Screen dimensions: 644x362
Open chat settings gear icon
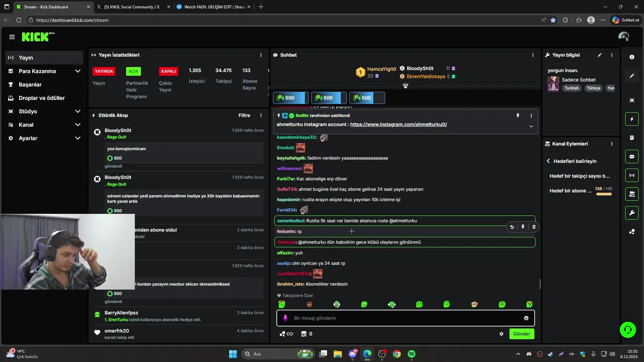pyautogui.click(x=501, y=334)
